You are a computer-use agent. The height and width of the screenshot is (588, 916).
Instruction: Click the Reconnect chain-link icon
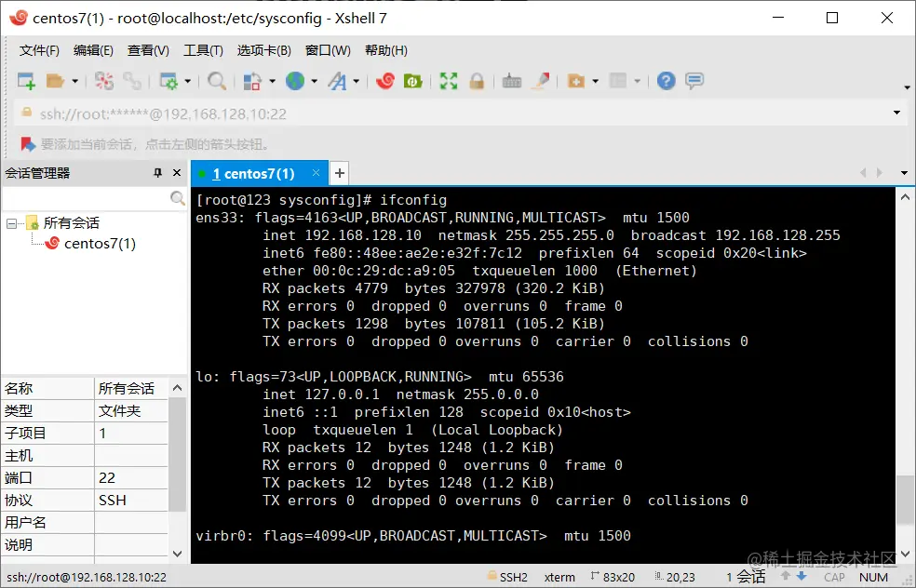click(x=131, y=81)
